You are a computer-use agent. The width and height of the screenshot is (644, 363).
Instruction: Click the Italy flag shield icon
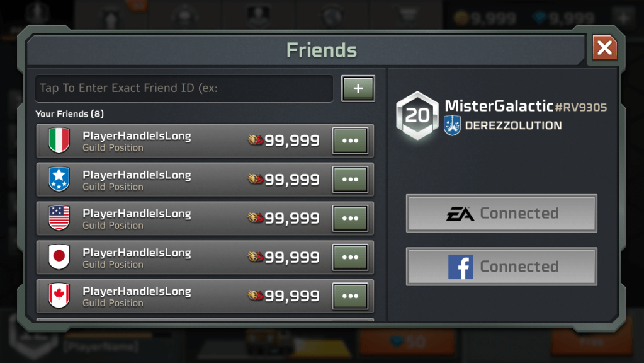[59, 140]
